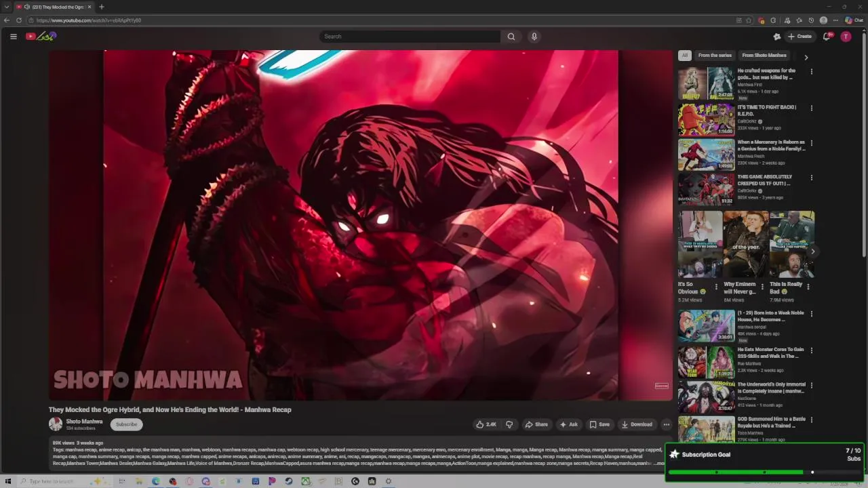Image resolution: width=868 pixels, height=488 pixels.
Task: Open Steam from the taskbar
Action: pyautogui.click(x=288, y=481)
